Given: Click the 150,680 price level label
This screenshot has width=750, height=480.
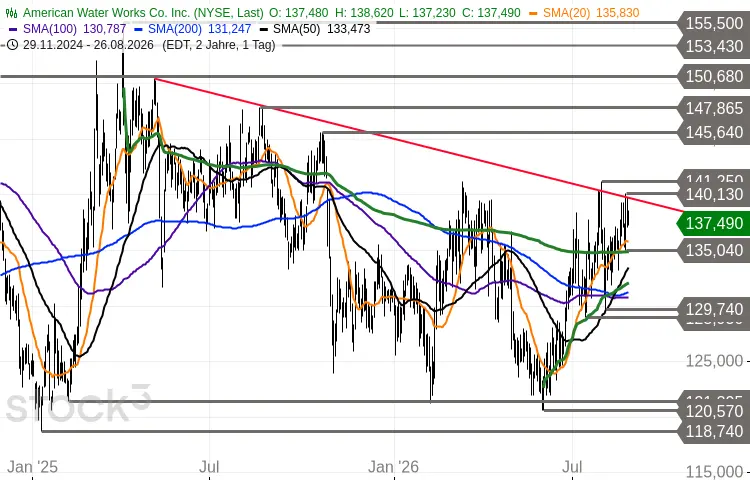Looking at the screenshot, I should coord(714,76).
